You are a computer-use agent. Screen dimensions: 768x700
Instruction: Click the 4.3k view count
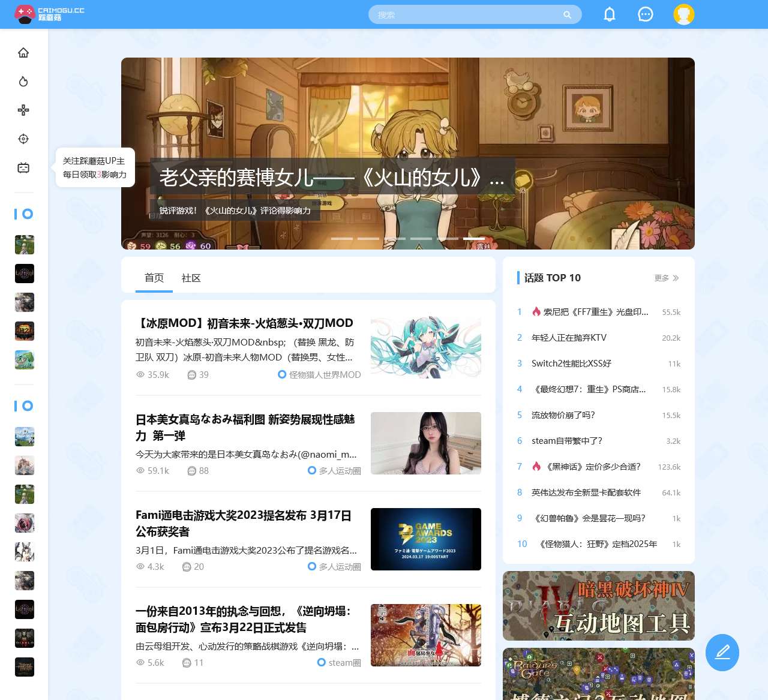coord(155,567)
